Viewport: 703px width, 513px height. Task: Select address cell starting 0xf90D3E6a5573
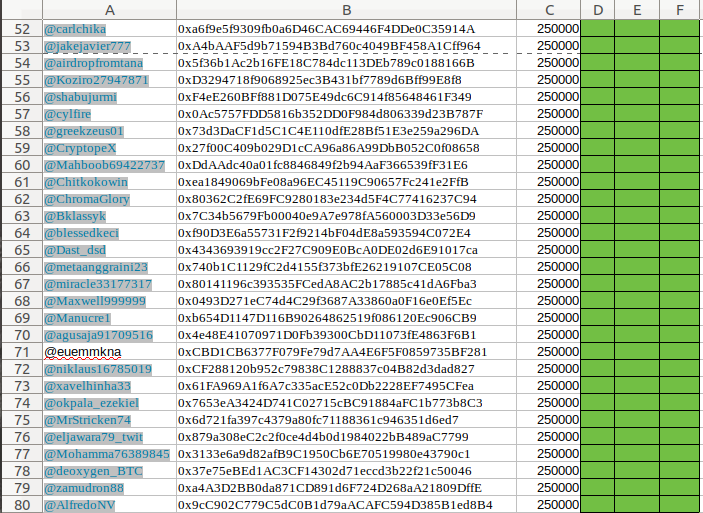tap(346, 233)
